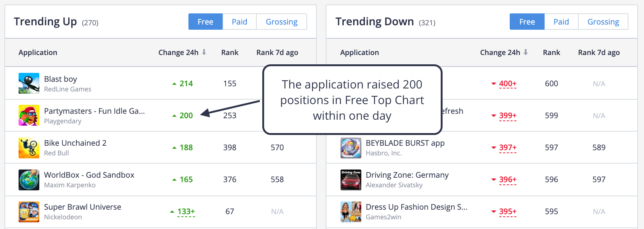The height and width of the screenshot is (229, 644).
Task: Switch Trending Up to Grossing
Action: coord(282,22)
